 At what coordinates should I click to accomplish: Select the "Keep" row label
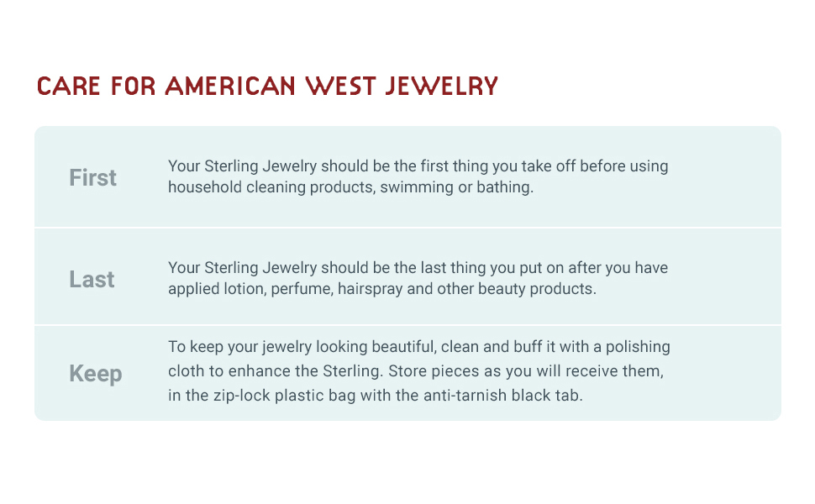(95, 374)
